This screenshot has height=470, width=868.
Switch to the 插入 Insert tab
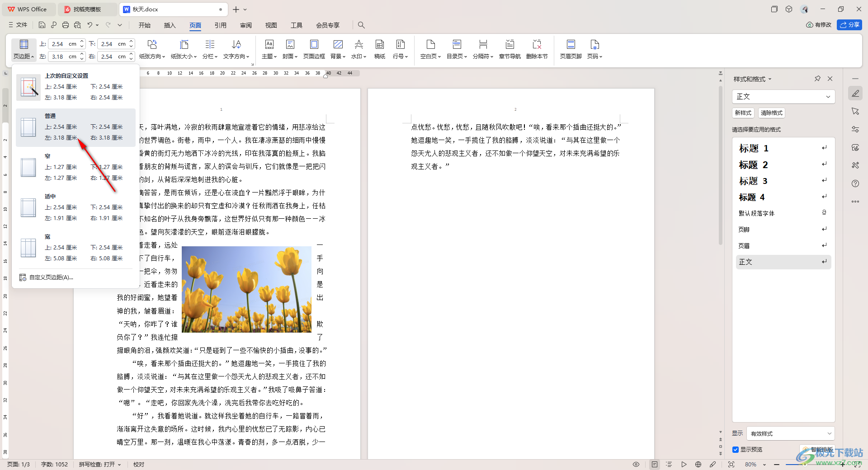(x=170, y=25)
